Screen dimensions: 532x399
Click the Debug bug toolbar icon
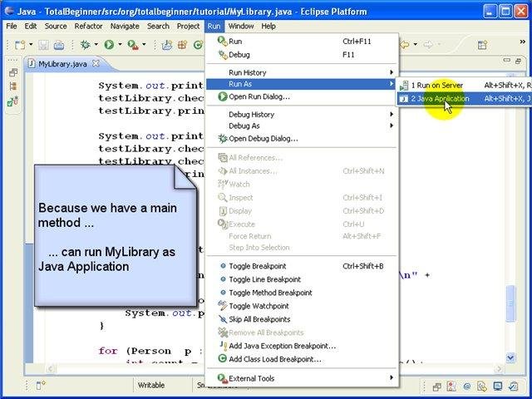point(85,45)
